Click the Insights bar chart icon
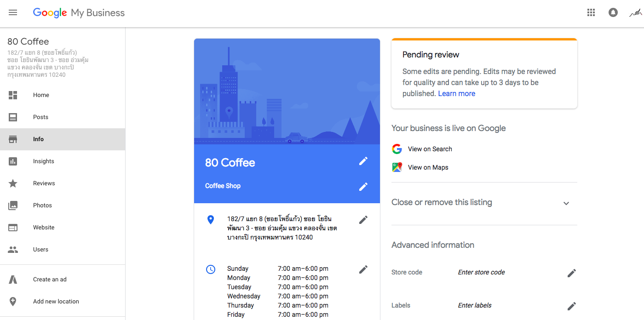The width and height of the screenshot is (644, 320). (13, 161)
